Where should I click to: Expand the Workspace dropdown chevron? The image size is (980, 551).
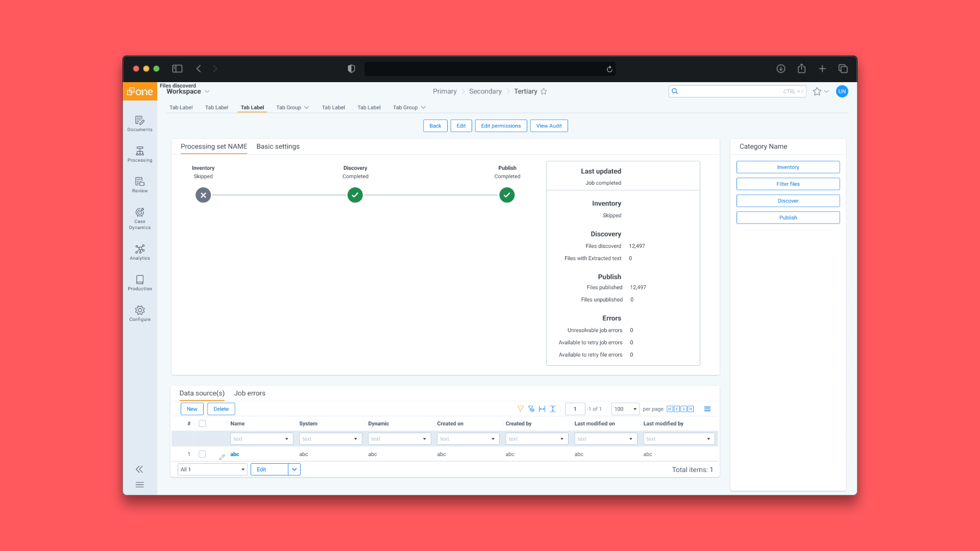(x=207, y=92)
